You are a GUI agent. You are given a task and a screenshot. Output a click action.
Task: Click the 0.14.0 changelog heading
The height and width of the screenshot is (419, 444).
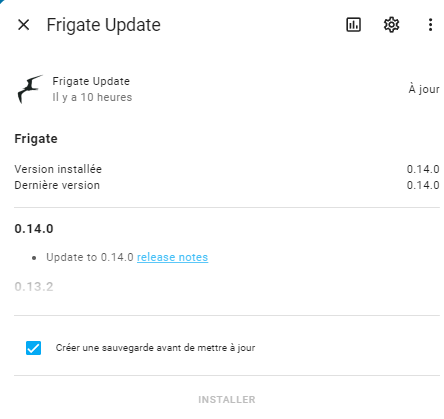[34, 229]
